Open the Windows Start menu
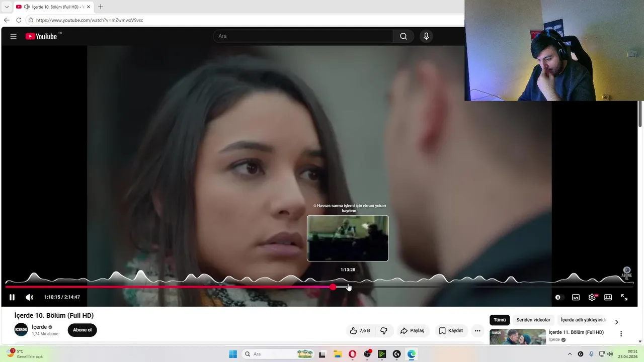The width and height of the screenshot is (644, 362). [233, 354]
